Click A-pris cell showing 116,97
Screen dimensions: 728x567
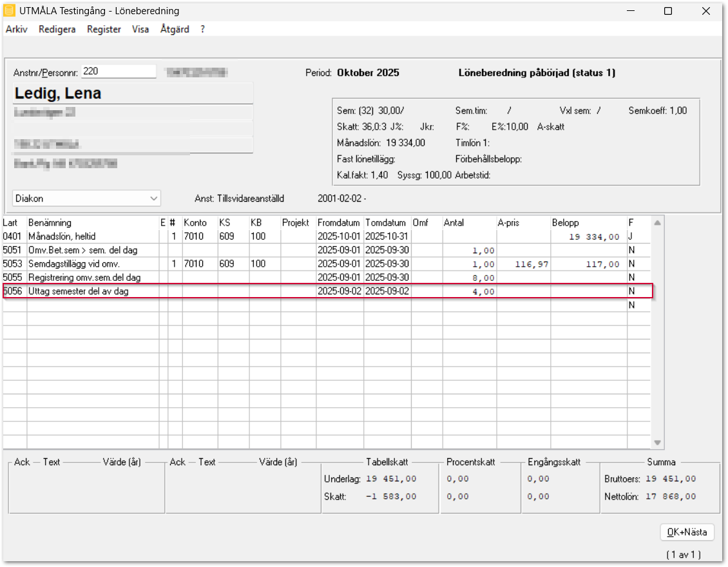522,264
